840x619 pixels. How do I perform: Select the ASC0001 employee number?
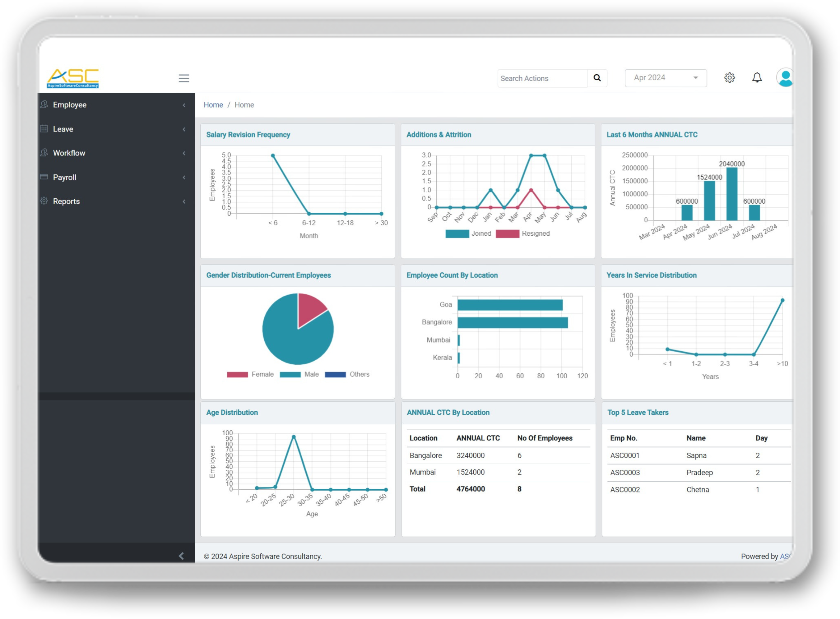624,456
